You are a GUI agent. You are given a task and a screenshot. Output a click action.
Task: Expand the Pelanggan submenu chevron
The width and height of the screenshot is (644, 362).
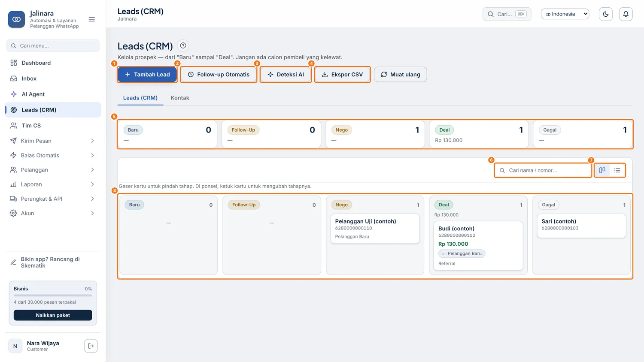92,170
